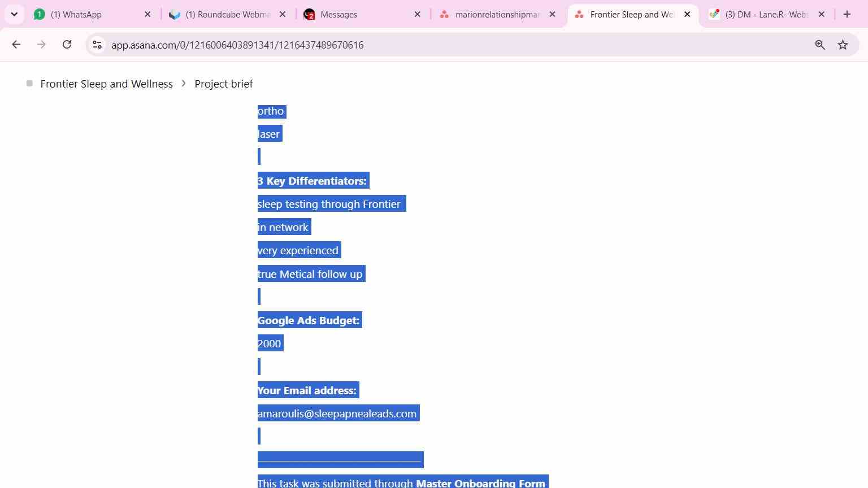View site information icon in address bar
868x488 pixels.
[97, 45]
